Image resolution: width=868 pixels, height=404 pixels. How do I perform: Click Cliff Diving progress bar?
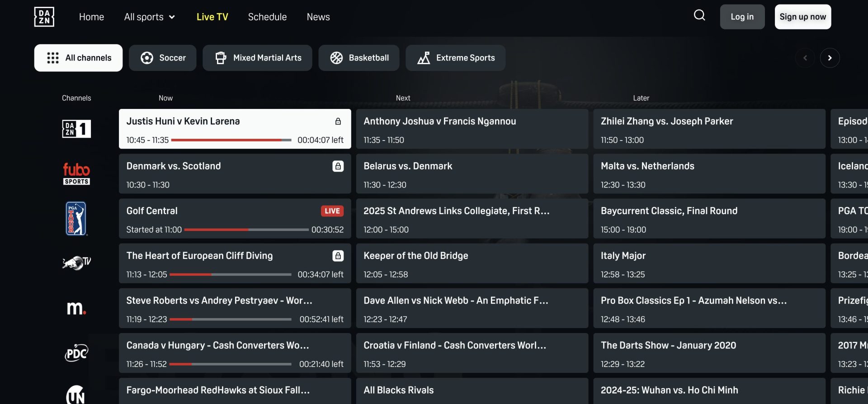pos(231,274)
